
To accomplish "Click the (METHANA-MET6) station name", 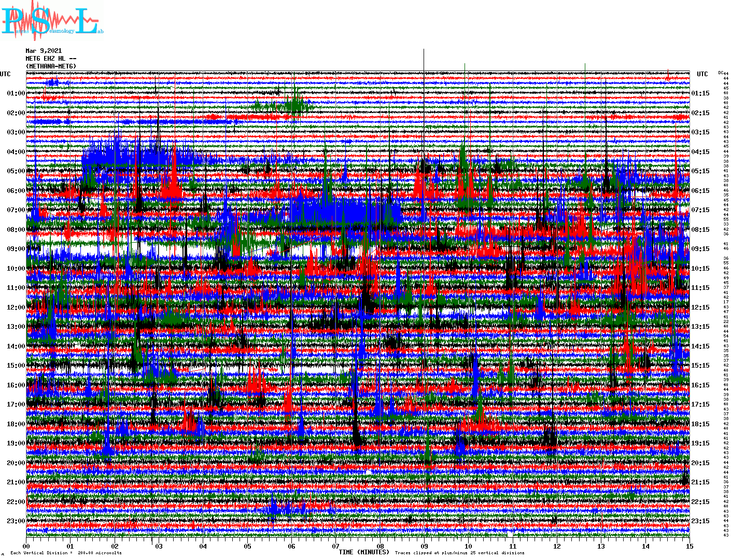I will 51,66.
